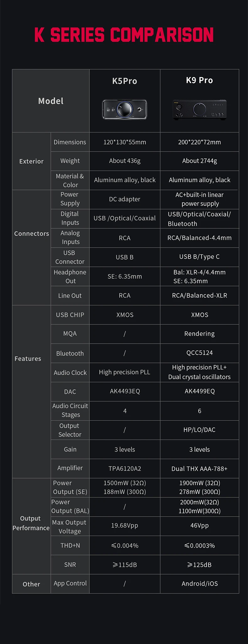The width and height of the screenshot is (248, 644).
Task: Click the Connectors category label
Action: click(x=31, y=233)
